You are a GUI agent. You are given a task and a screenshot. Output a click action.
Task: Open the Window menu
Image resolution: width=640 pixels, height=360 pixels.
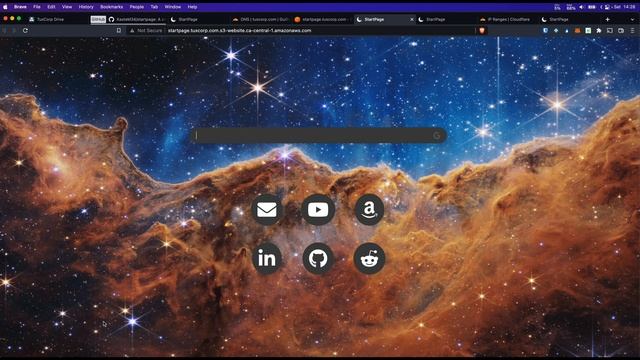[x=173, y=7]
